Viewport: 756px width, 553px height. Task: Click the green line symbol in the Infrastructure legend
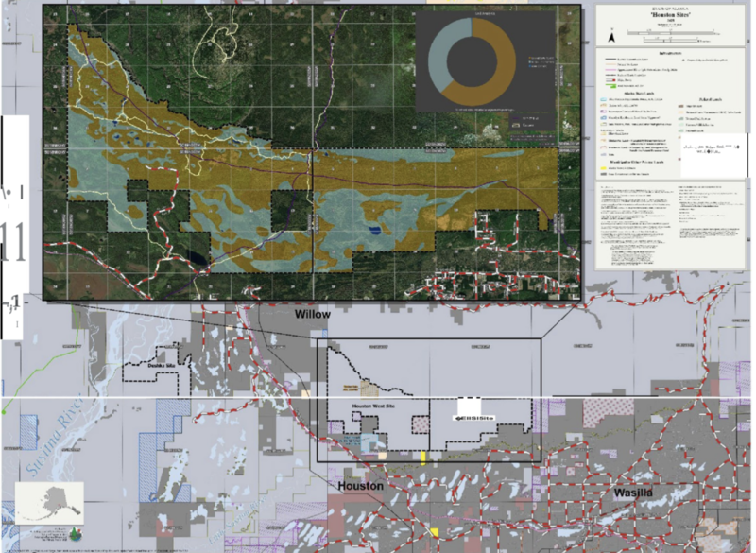(610, 85)
